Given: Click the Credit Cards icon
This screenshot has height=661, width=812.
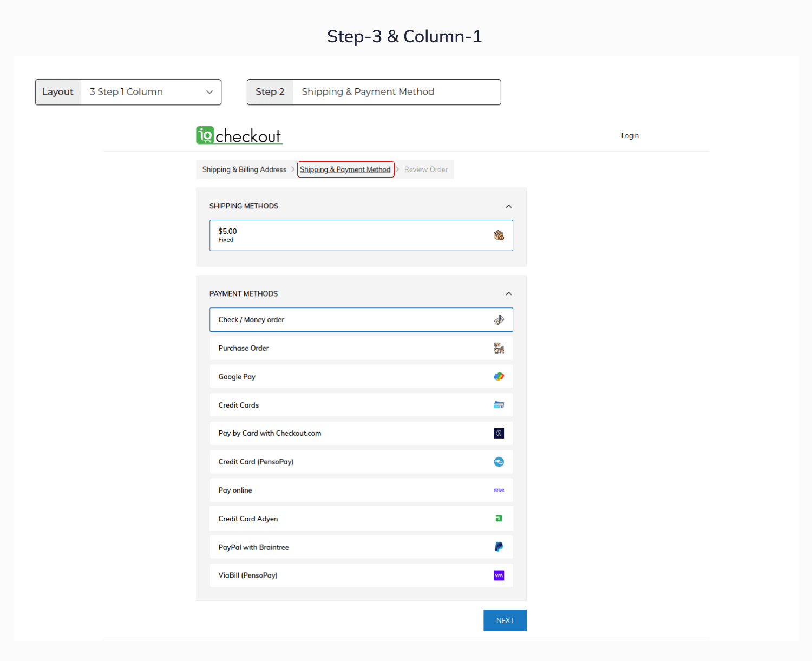Looking at the screenshot, I should pyautogui.click(x=499, y=405).
